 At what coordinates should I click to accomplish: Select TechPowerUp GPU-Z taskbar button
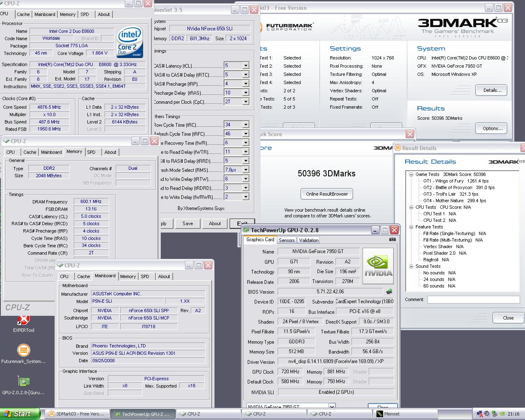(x=142, y=414)
